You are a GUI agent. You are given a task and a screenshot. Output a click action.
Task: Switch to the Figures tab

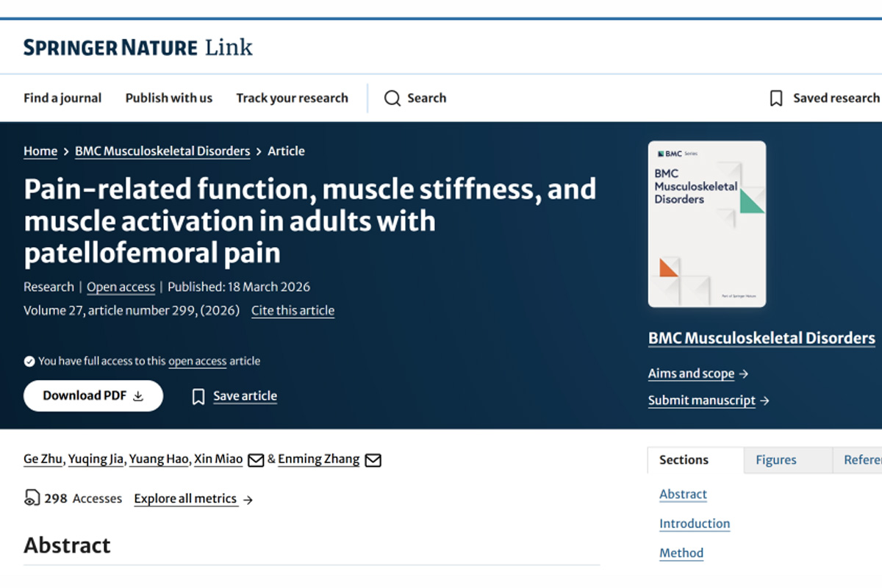[x=776, y=460]
